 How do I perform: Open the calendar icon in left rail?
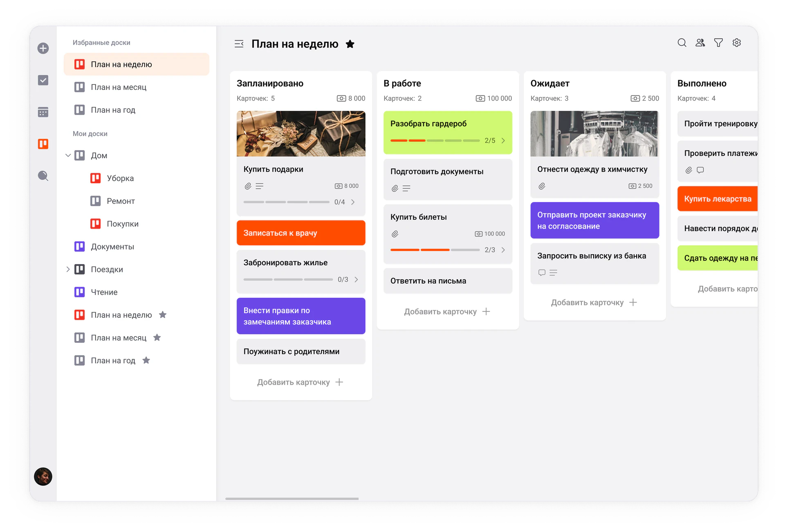tap(43, 112)
